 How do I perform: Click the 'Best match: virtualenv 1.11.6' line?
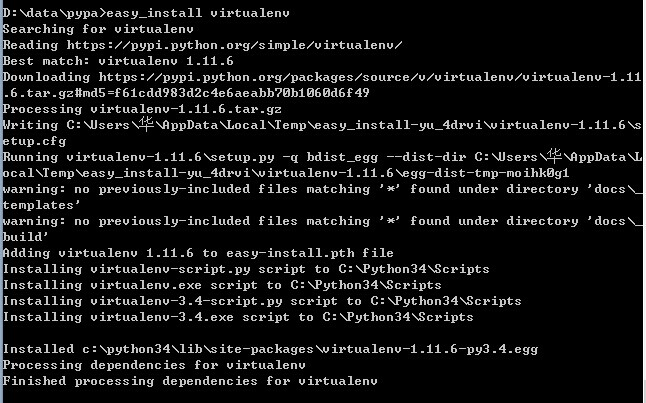(118, 61)
